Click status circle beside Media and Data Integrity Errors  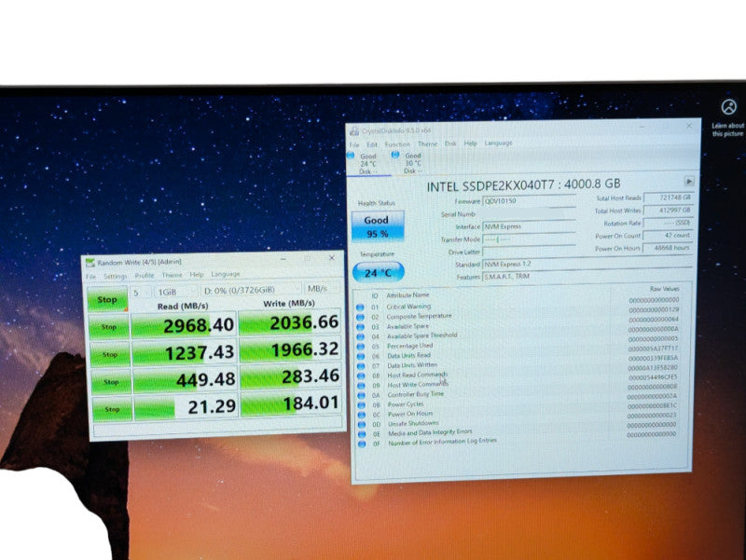click(x=362, y=434)
